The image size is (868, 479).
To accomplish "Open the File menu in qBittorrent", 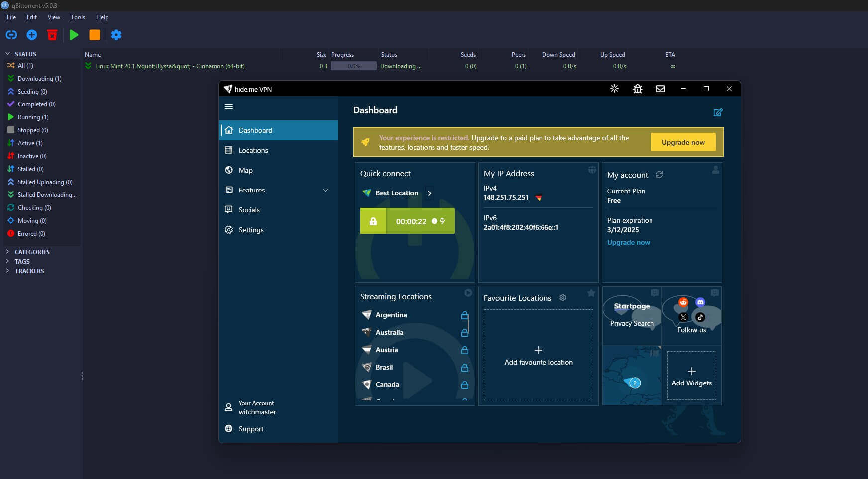I will click(x=11, y=17).
